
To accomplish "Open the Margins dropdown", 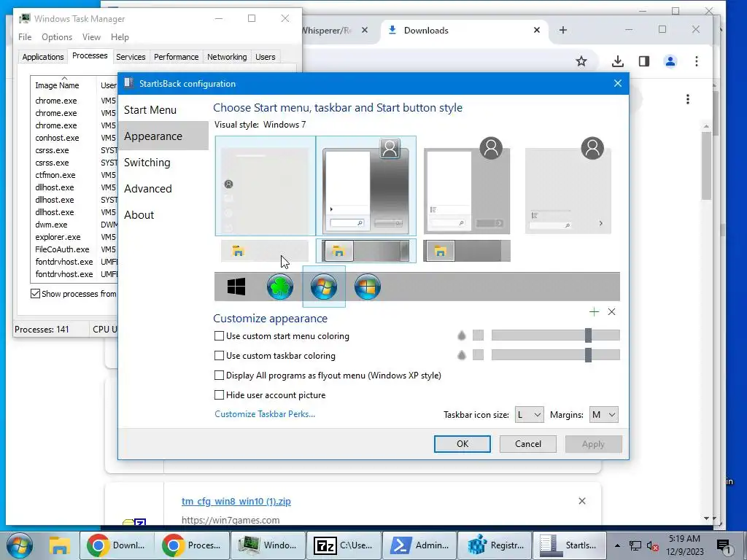I will 603,415.
